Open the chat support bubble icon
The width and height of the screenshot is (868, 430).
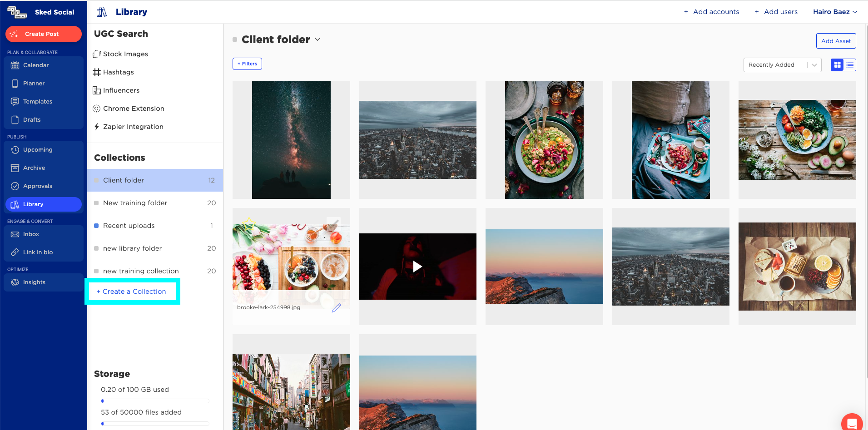pyautogui.click(x=852, y=423)
